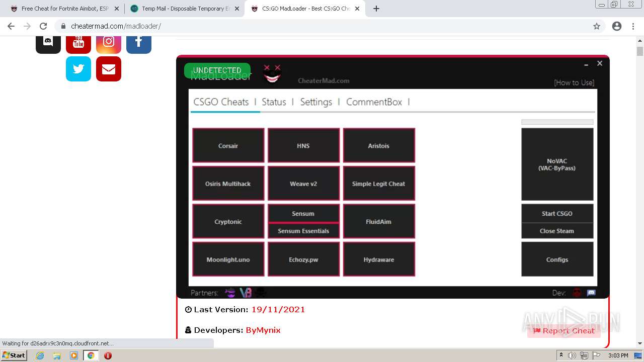Click the Start CSGO button
Image resolution: width=644 pixels, height=362 pixels.
tap(557, 213)
